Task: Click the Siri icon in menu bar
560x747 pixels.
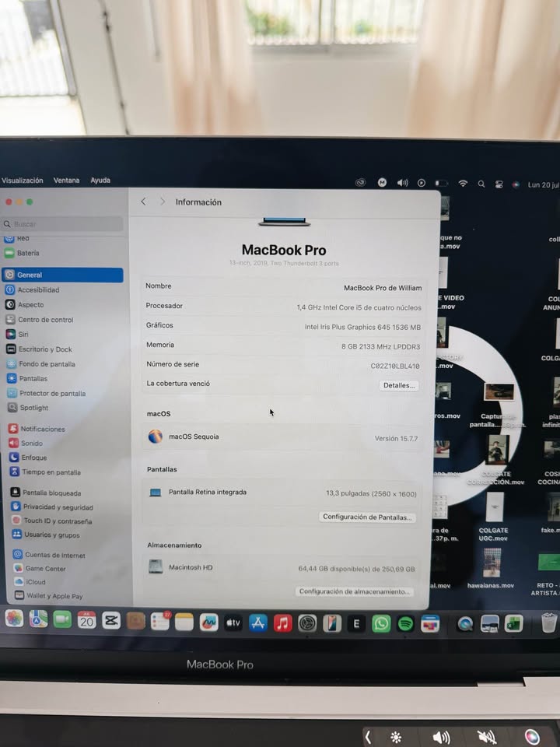Action: point(516,184)
